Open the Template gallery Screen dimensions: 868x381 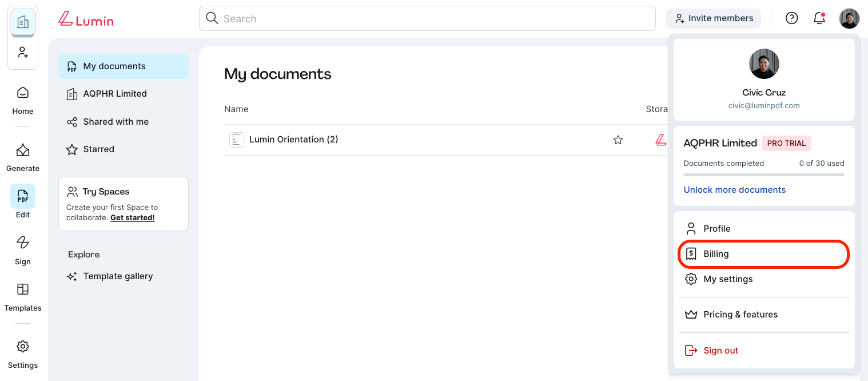pos(124,276)
